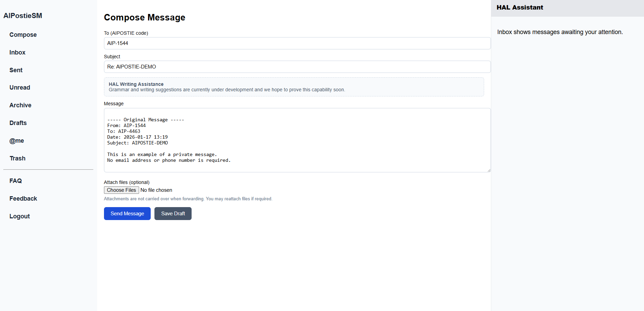
Task: Open the Compose page in sidebar
Action: click(x=23, y=35)
